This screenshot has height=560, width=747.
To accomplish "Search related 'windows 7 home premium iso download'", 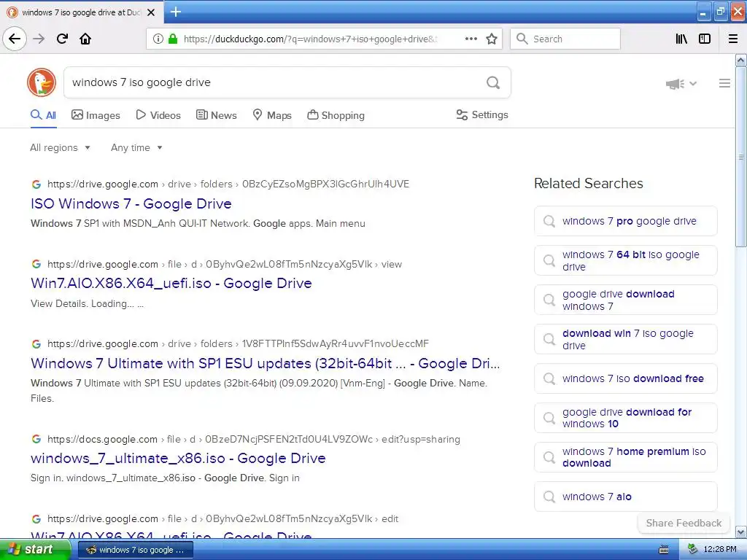I will [625, 458].
